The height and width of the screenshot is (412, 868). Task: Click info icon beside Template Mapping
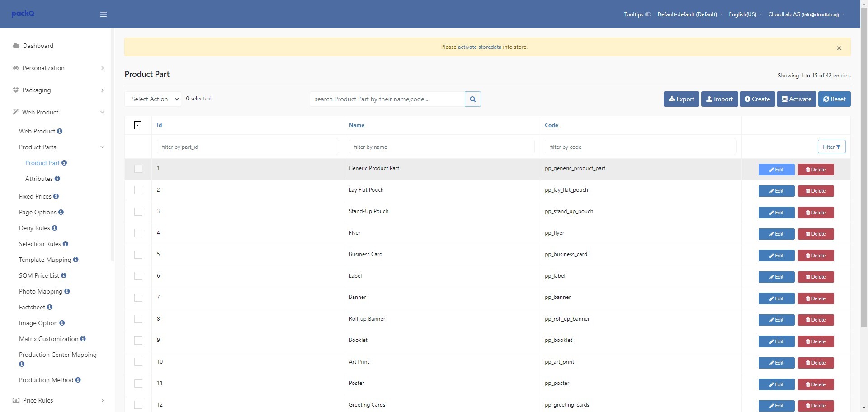[x=75, y=260]
